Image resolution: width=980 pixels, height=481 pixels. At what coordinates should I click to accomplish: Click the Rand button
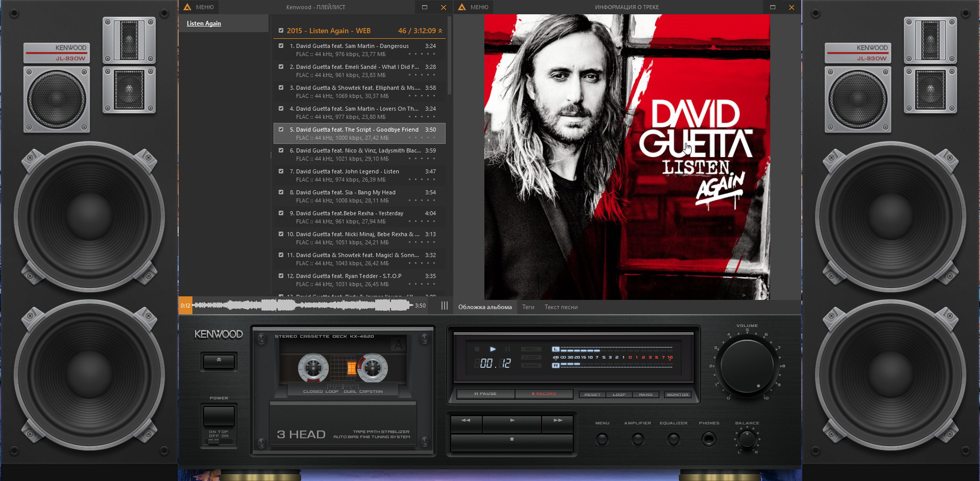click(x=645, y=394)
